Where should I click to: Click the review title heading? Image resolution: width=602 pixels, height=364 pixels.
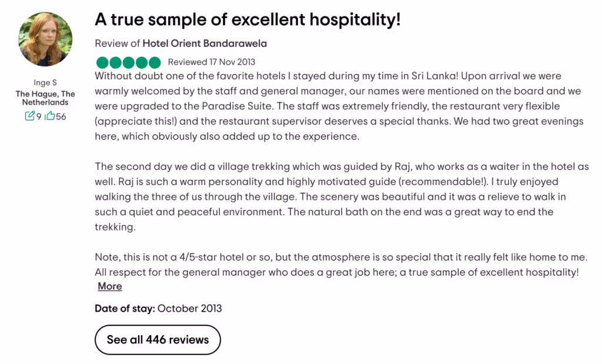pos(248,19)
